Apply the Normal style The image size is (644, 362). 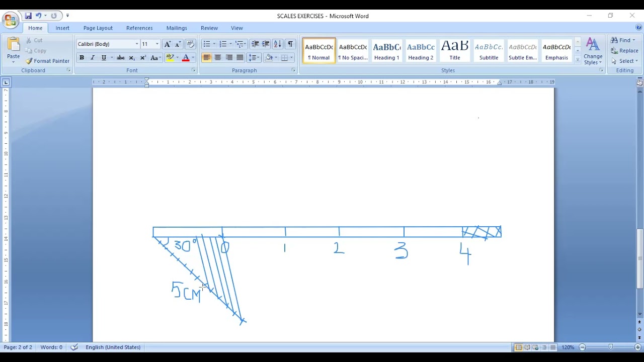click(x=319, y=51)
